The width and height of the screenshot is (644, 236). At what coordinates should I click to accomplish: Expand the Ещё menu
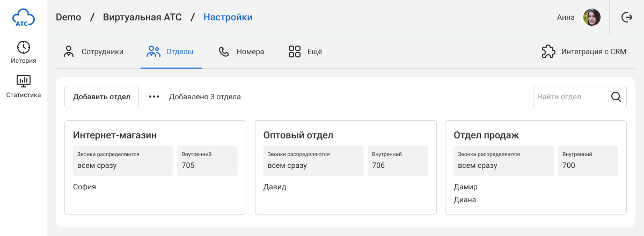pyautogui.click(x=305, y=52)
